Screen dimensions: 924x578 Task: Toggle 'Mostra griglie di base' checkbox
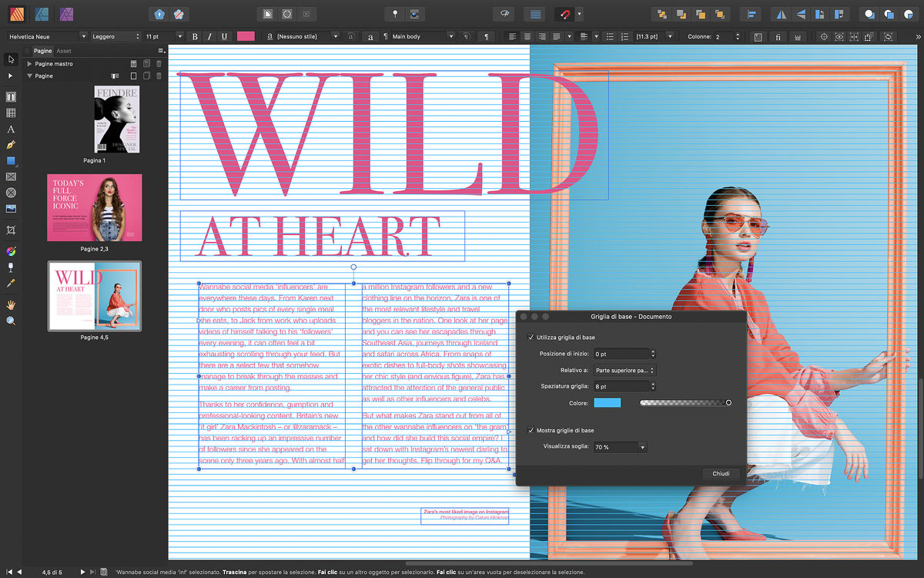click(x=531, y=430)
